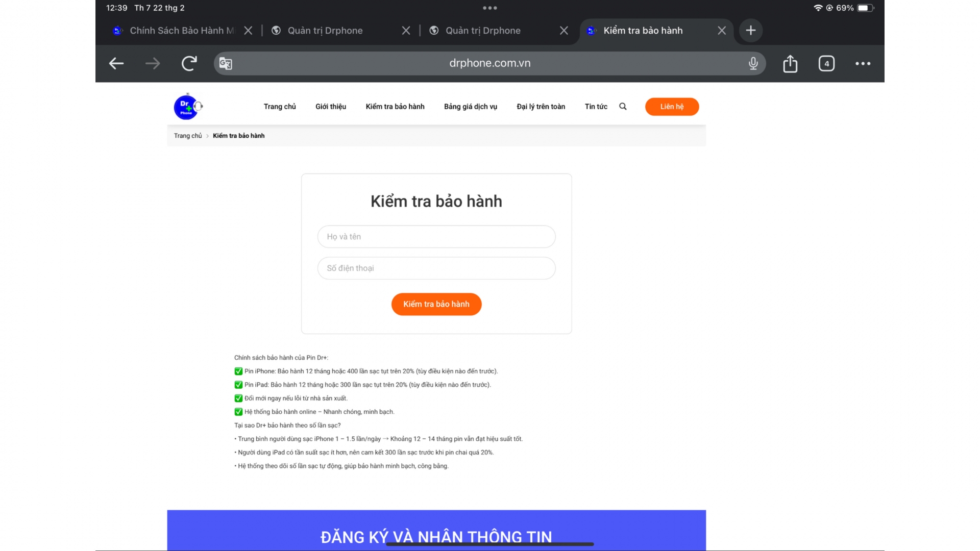This screenshot has height=551, width=980.
Task: Focus the Số điện thoại input field
Action: click(x=436, y=268)
